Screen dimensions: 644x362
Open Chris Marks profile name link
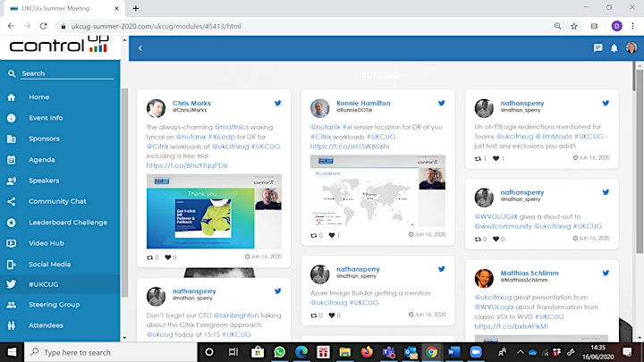tap(191, 103)
